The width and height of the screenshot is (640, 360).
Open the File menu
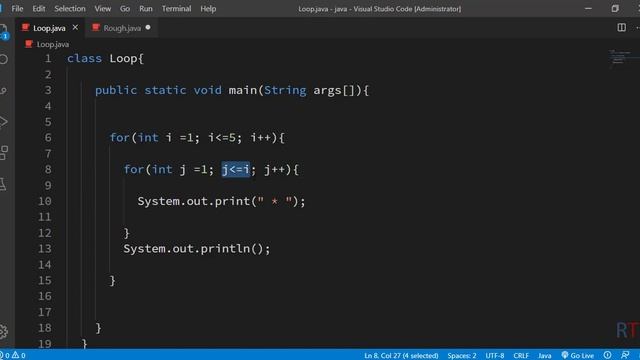pos(17,9)
